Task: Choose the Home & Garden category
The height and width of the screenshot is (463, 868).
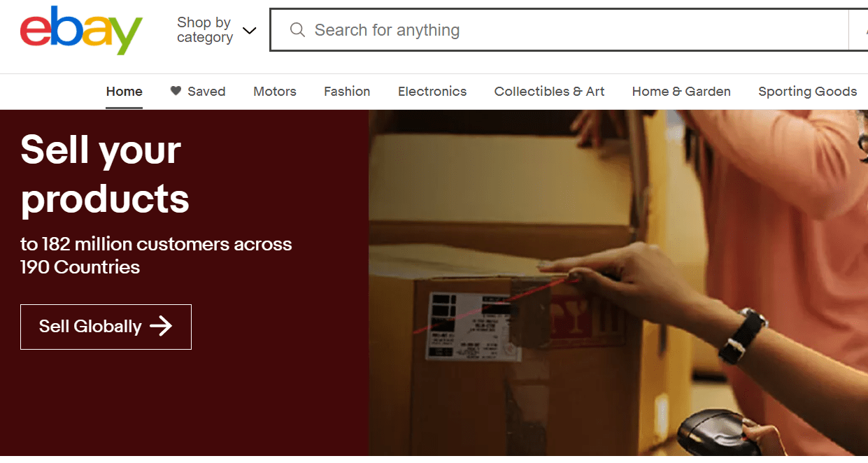Action: click(681, 92)
